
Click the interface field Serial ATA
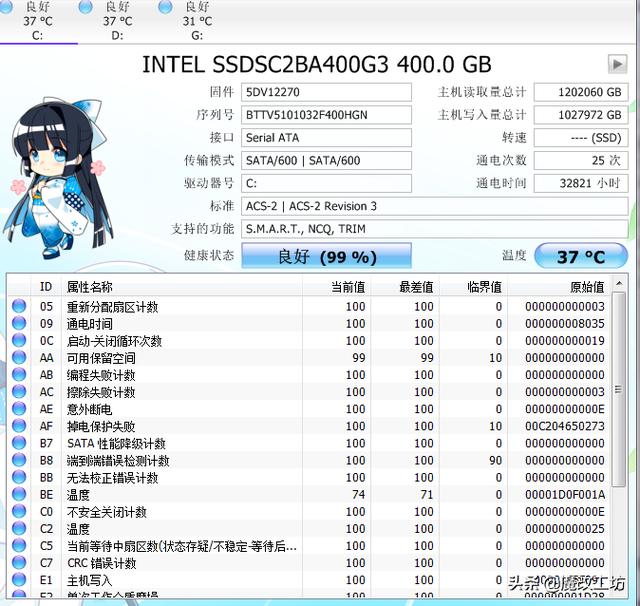click(x=327, y=138)
